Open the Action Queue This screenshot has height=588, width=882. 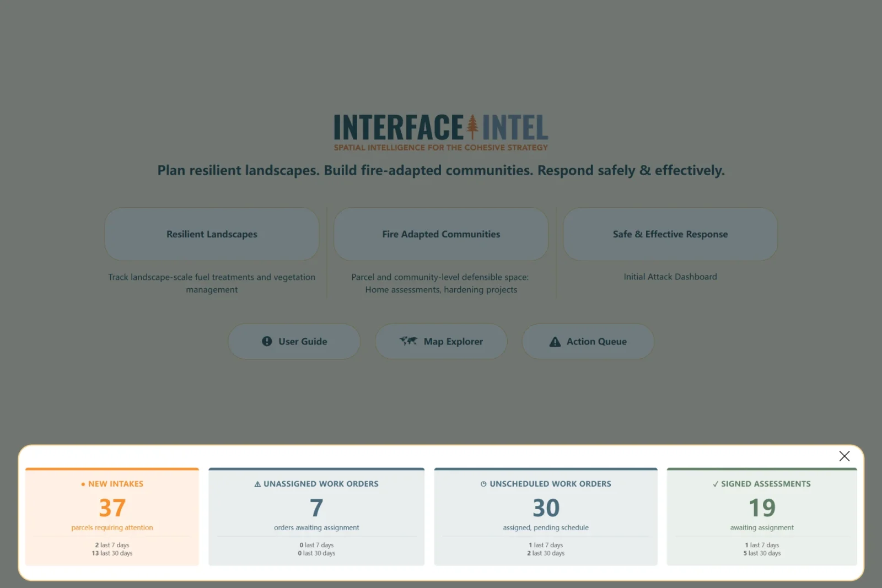click(x=588, y=342)
